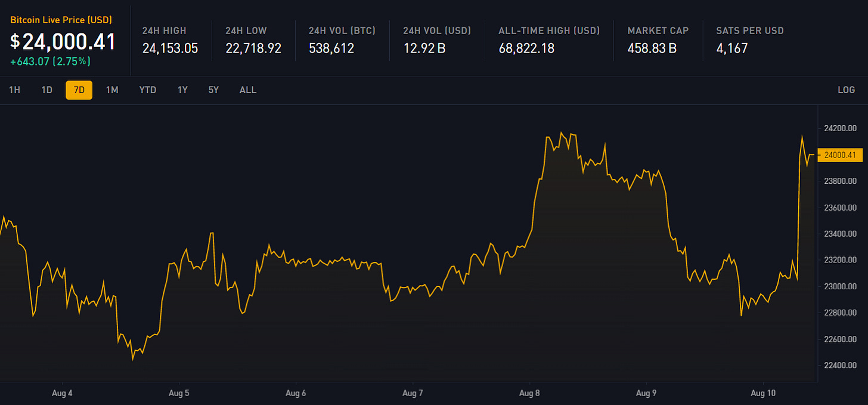Click the 24200.00 y-axis label
Image resolution: width=868 pixels, height=405 pixels.
pos(841,128)
